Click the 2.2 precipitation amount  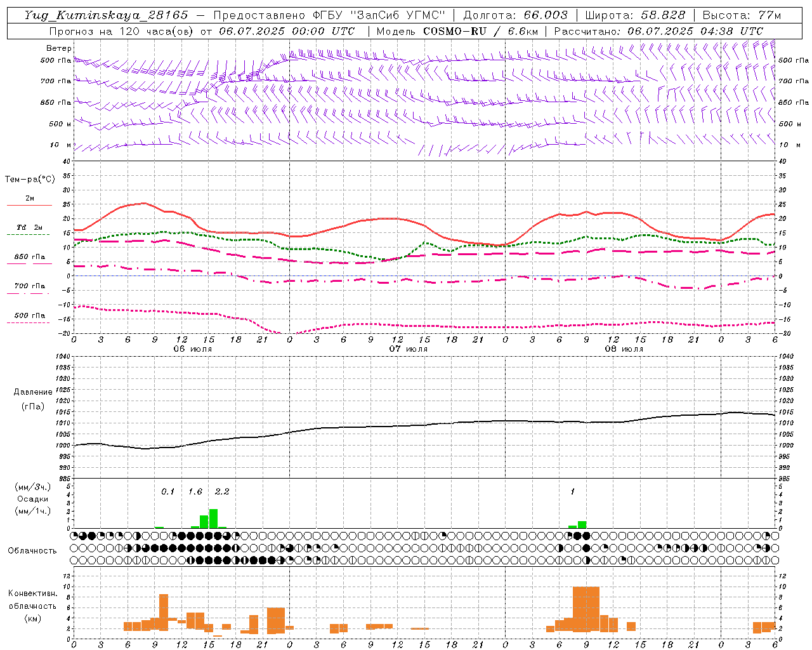[222, 491]
